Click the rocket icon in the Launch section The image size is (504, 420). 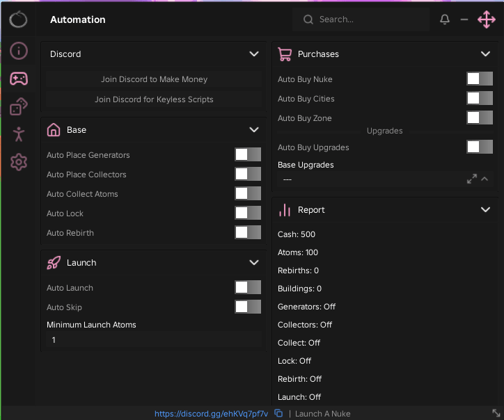(x=54, y=263)
